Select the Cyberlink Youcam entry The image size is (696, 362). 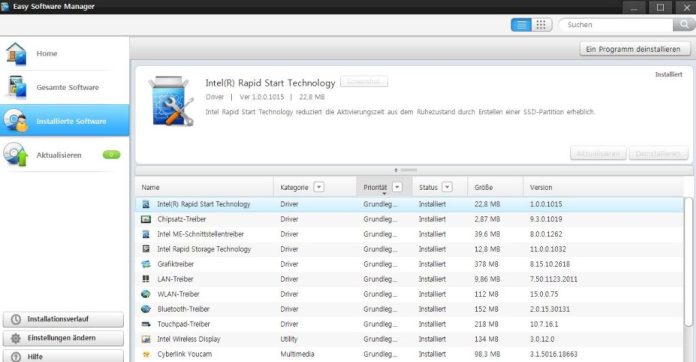click(x=409, y=354)
